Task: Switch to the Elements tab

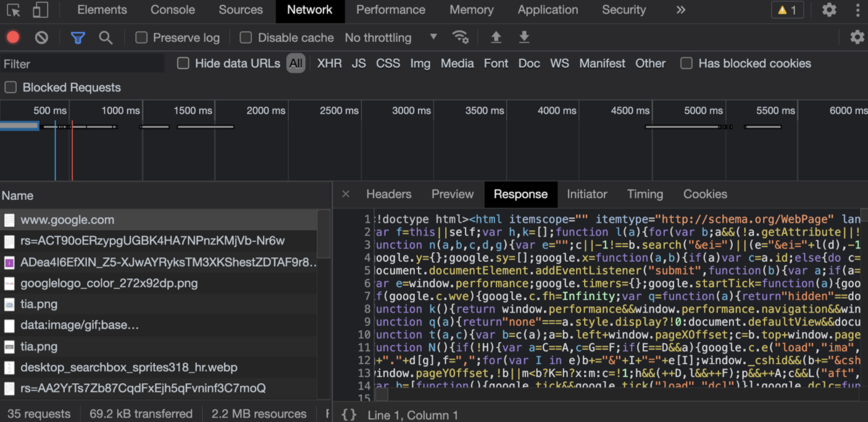Action: pos(102,10)
